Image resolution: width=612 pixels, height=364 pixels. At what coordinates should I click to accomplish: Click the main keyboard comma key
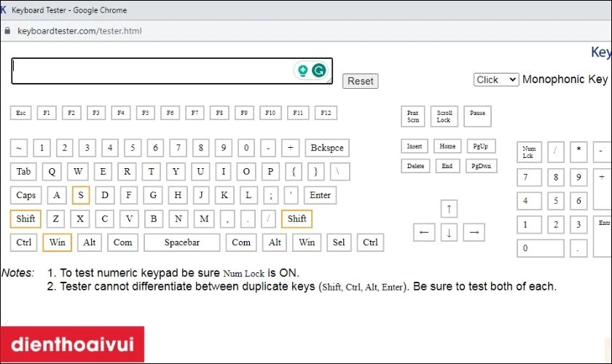[x=227, y=219]
